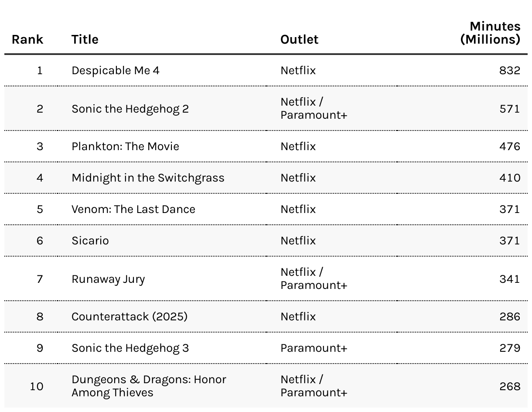Viewport: 532px width, 412px height.
Task: Select Counterattack (2025) title
Action: pyautogui.click(x=130, y=316)
